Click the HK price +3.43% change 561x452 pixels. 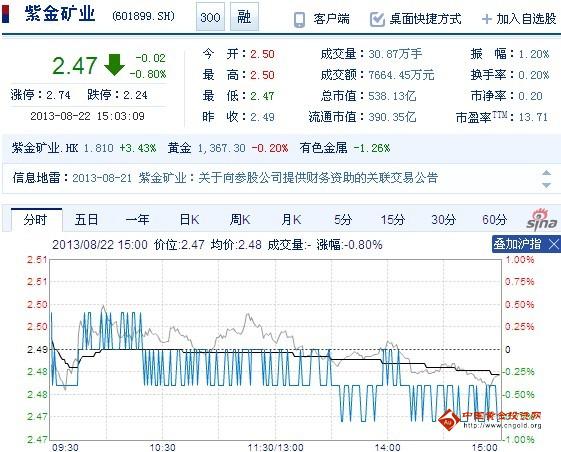[138, 148]
